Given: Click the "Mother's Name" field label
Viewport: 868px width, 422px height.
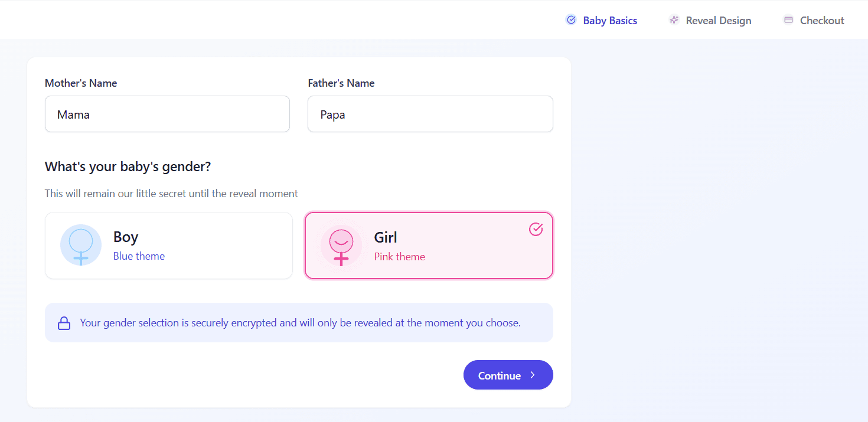Looking at the screenshot, I should coord(81,83).
